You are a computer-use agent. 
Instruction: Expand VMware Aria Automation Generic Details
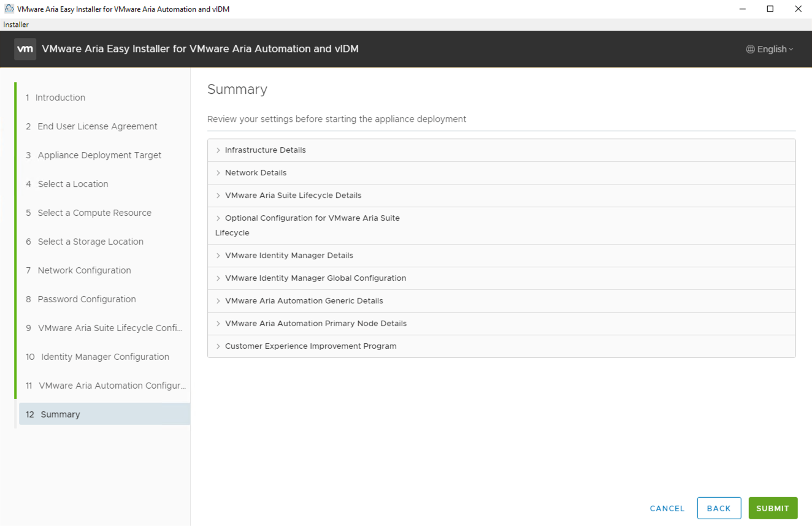tap(502, 301)
